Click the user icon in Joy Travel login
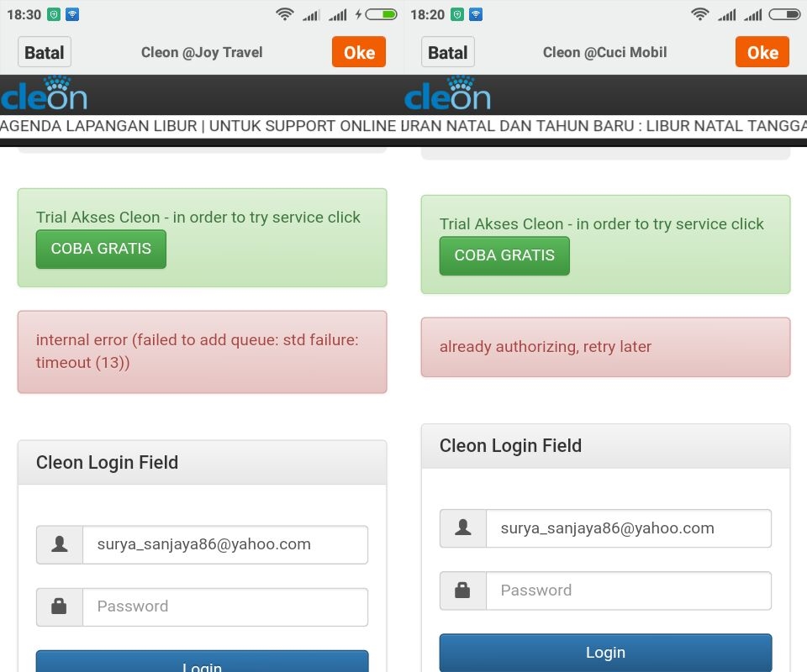Screen dimensions: 807x672 [x=60, y=544]
